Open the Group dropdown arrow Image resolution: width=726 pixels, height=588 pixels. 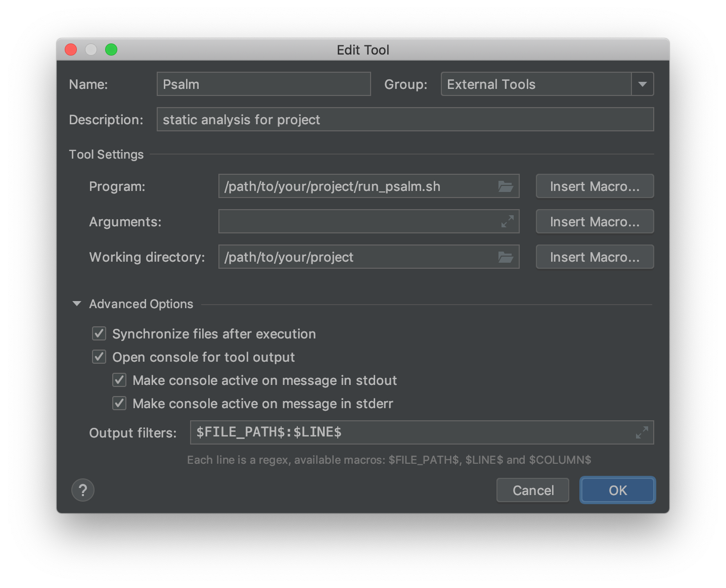coord(643,84)
